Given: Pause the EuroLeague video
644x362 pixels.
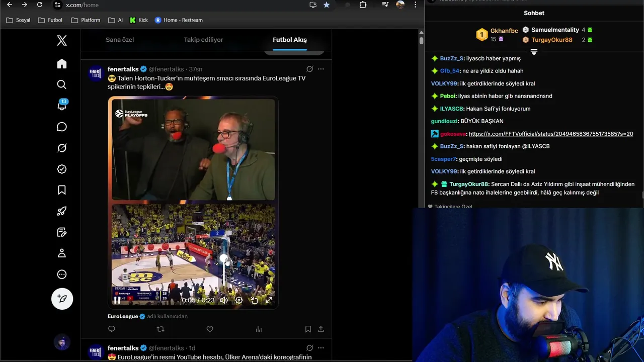Looking at the screenshot, I should tap(117, 300).
